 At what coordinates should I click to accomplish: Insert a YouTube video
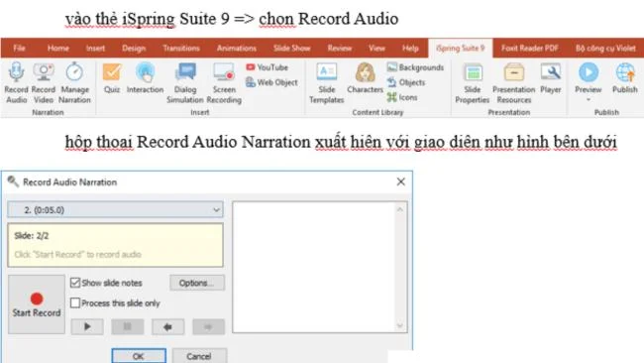pyautogui.click(x=267, y=67)
